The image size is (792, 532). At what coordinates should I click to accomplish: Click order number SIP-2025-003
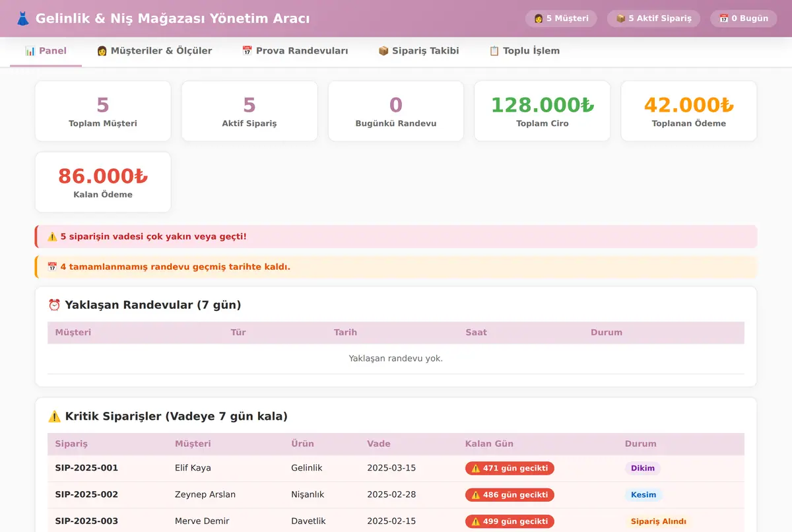tap(86, 521)
